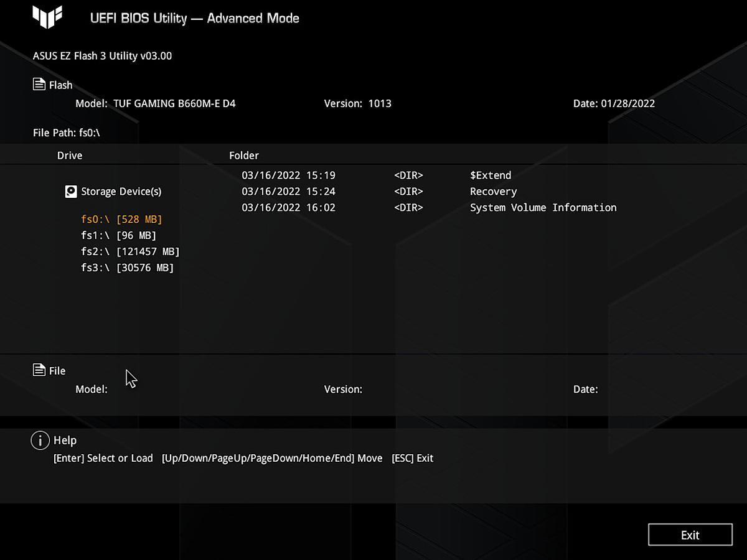Click the [ESC] Exit hint

coord(412,459)
